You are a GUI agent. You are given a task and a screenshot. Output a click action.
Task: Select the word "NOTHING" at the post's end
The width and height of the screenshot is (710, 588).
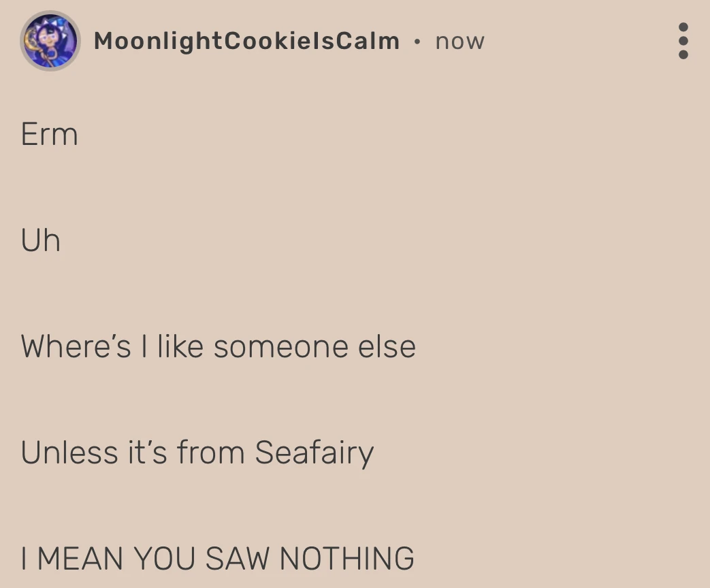pos(346,559)
